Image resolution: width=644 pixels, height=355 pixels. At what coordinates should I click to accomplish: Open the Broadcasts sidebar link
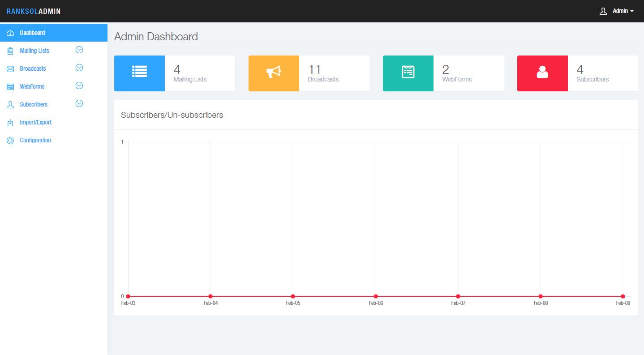pyautogui.click(x=33, y=69)
